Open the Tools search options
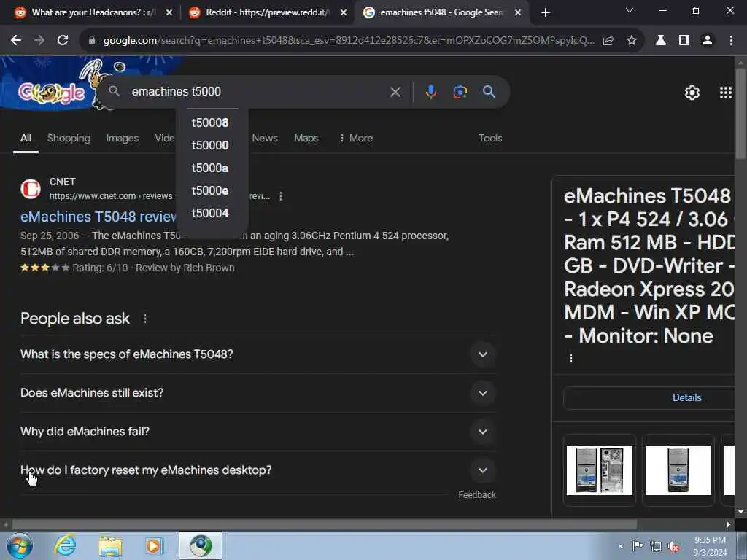 click(x=490, y=138)
